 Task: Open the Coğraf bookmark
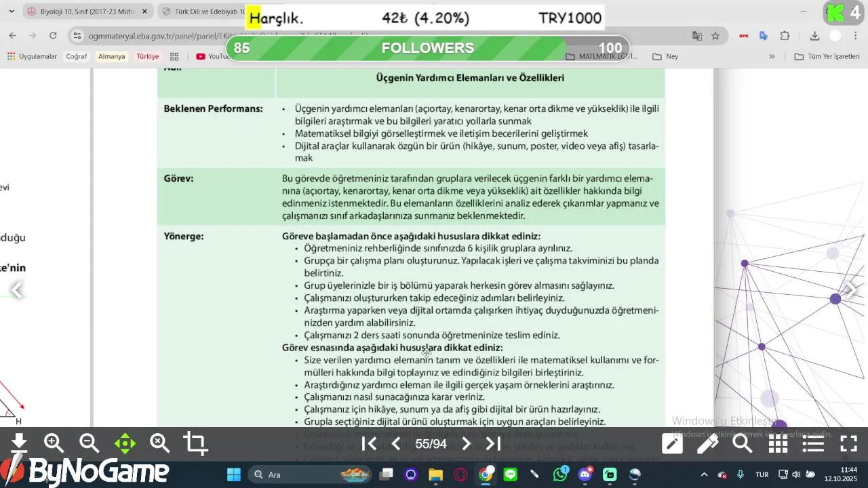pyautogui.click(x=77, y=56)
